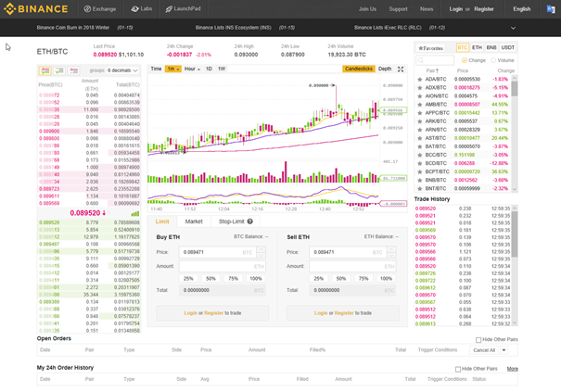Open the Cancel All dropdown arrow
This screenshot has width=561, height=392.
point(504,350)
